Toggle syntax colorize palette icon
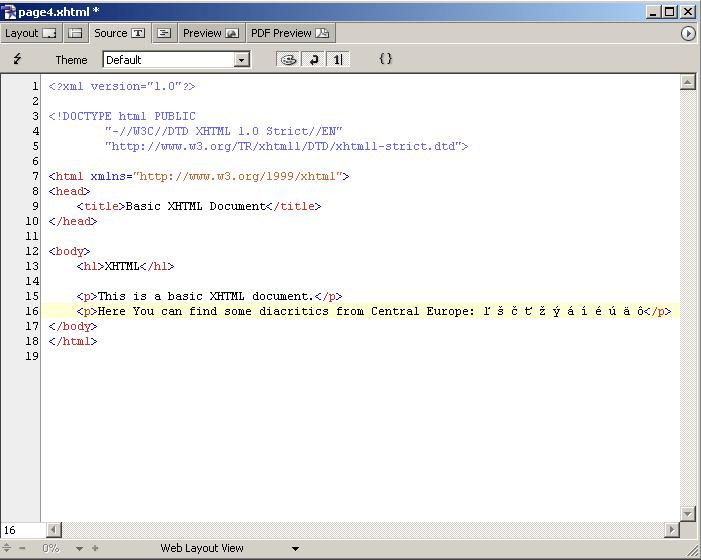The width and height of the screenshot is (701, 560). 288,59
